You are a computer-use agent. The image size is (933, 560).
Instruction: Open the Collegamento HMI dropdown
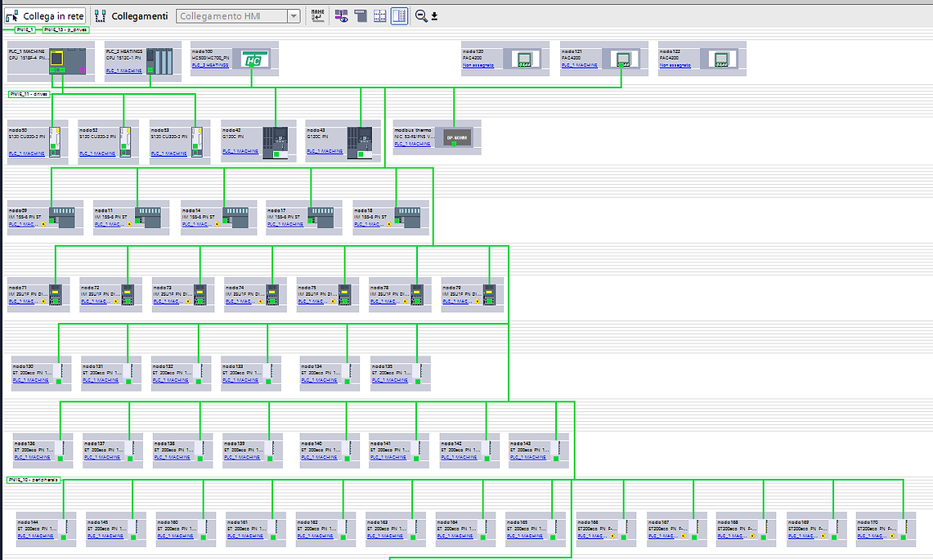pyautogui.click(x=294, y=16)
